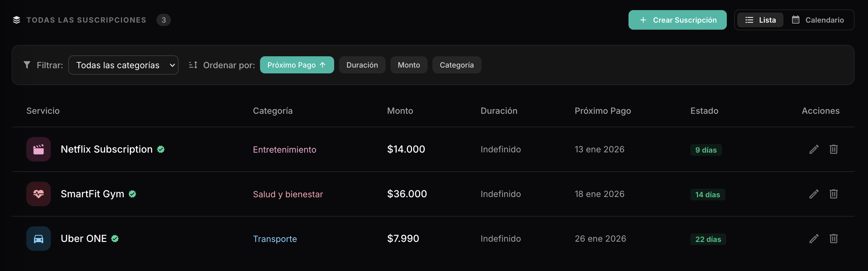
Task: Select the Lista view tab
Action: (760, 20)
